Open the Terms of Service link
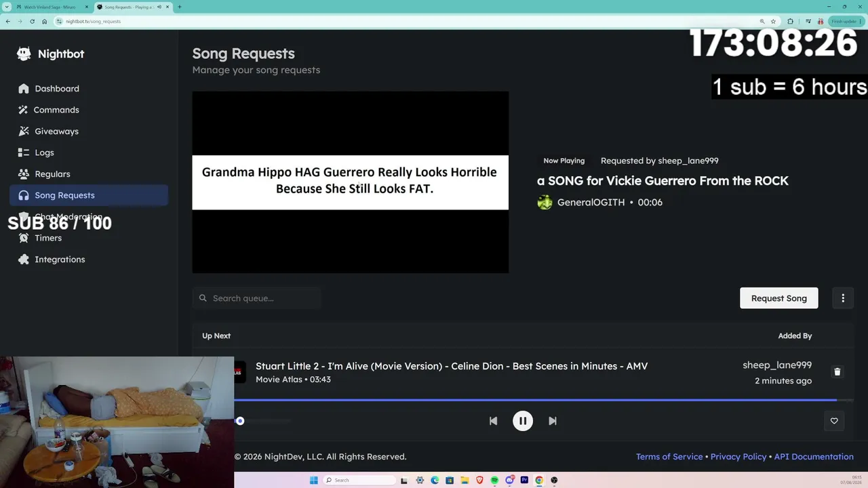This screenshot has width=868, height=488. (669, 457)
